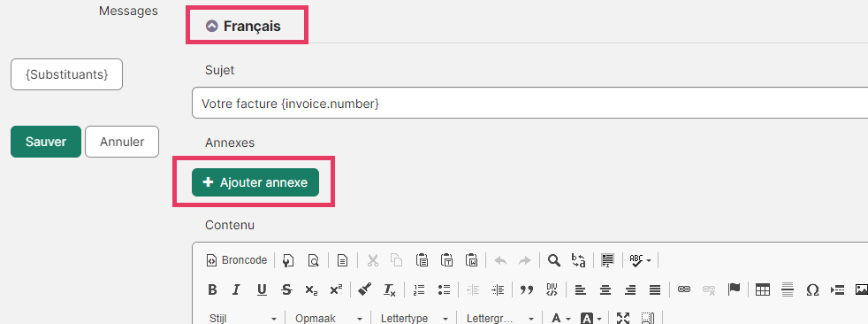Click the Increase indent icon
This screenshot has height=324, width=868.
(x=498, y=289)
